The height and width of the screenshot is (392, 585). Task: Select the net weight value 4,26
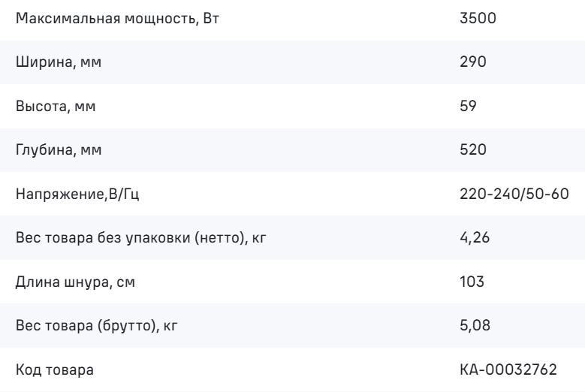[475, 237]
